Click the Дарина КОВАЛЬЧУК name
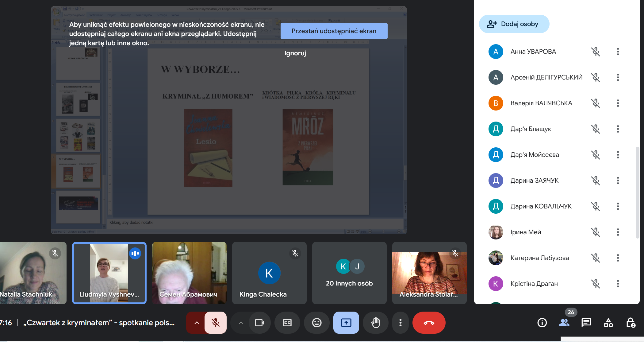Screen dimensions: 644x342 pyautogui.click(x=541, y=206)
